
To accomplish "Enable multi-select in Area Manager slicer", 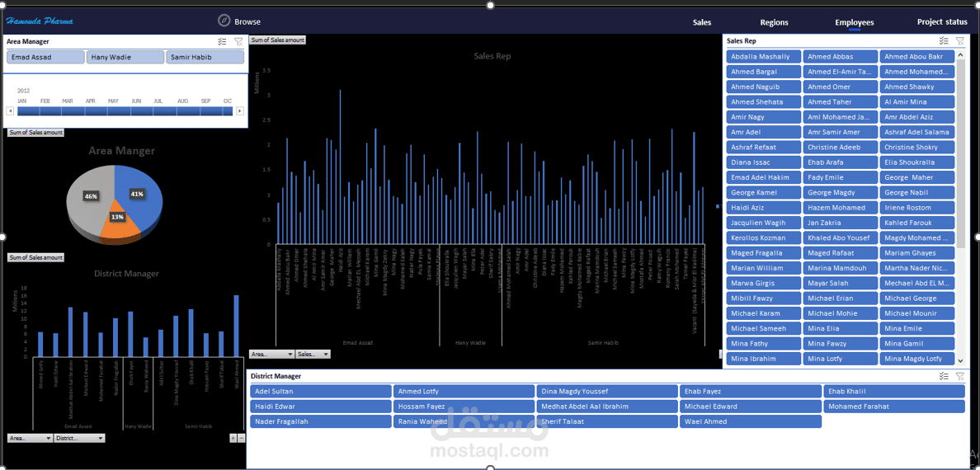I will point(222,41).
